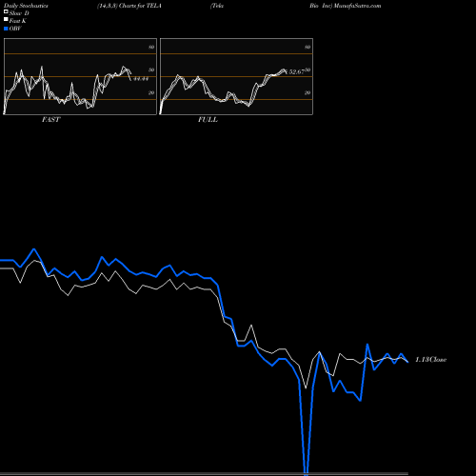Click the blue OBV legend swatch

6,29
